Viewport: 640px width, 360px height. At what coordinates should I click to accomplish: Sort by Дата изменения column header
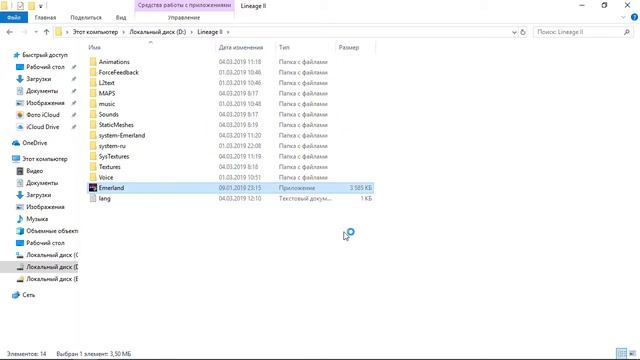(241, 47)
